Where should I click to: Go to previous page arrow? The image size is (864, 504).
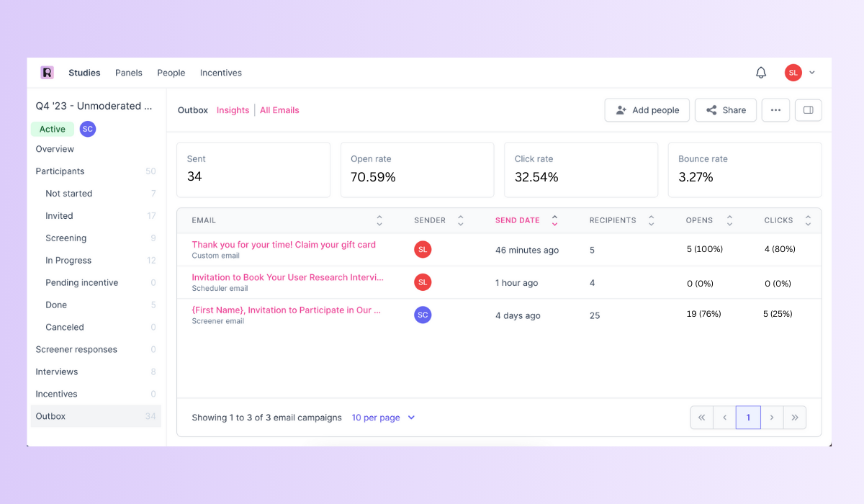coord(724,418)
